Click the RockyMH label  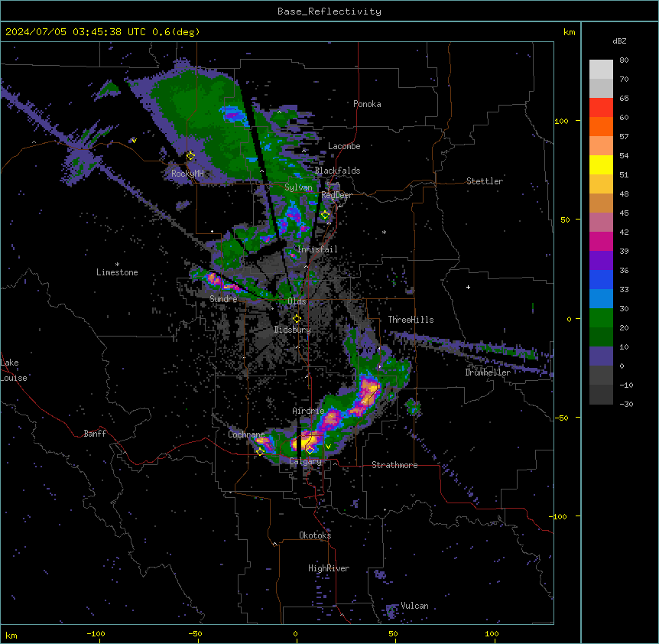(x=187, y=173)
